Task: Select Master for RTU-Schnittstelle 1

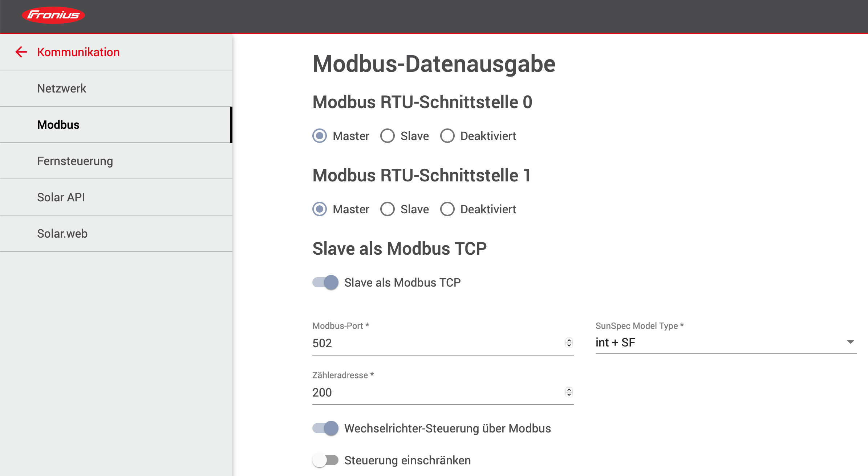Action: (320, 209)
